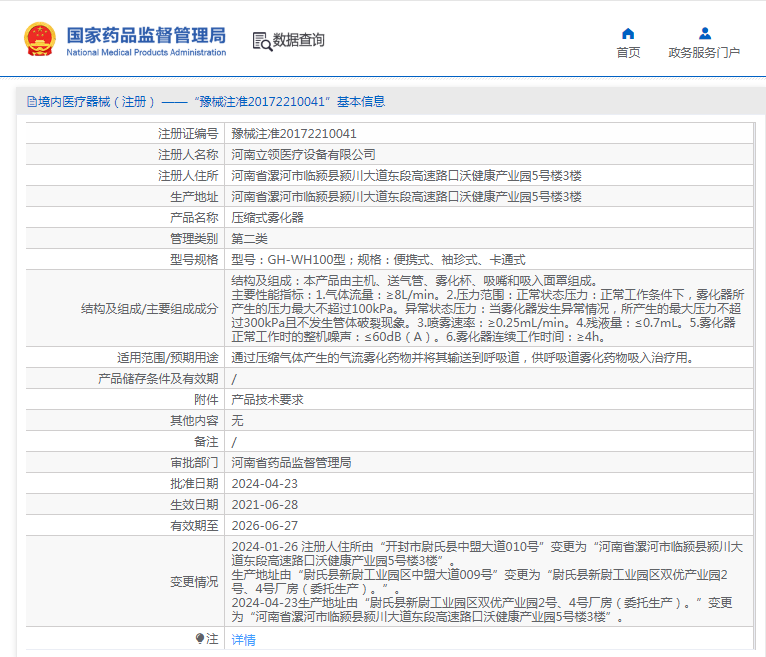This screenshot has width=766, height=657.
Task: Select effective date 2021-06-28
Action: [264, 505]
